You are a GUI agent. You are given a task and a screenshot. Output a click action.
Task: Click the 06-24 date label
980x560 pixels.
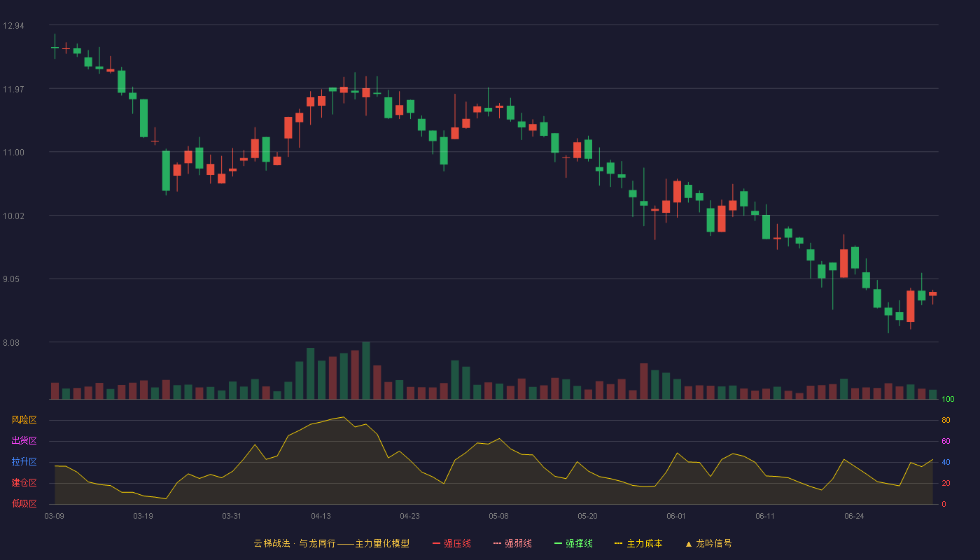click(x=854, y=516)
